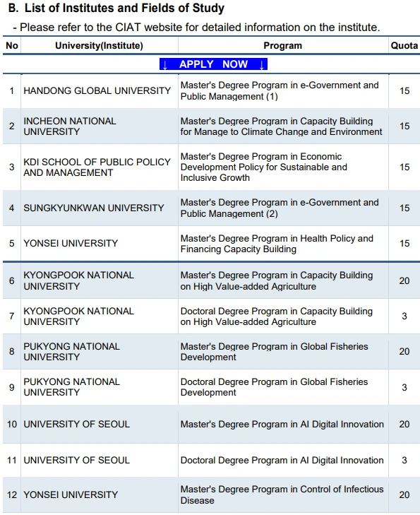Click e-Government and Public Management (1) program

pos(280,91)
